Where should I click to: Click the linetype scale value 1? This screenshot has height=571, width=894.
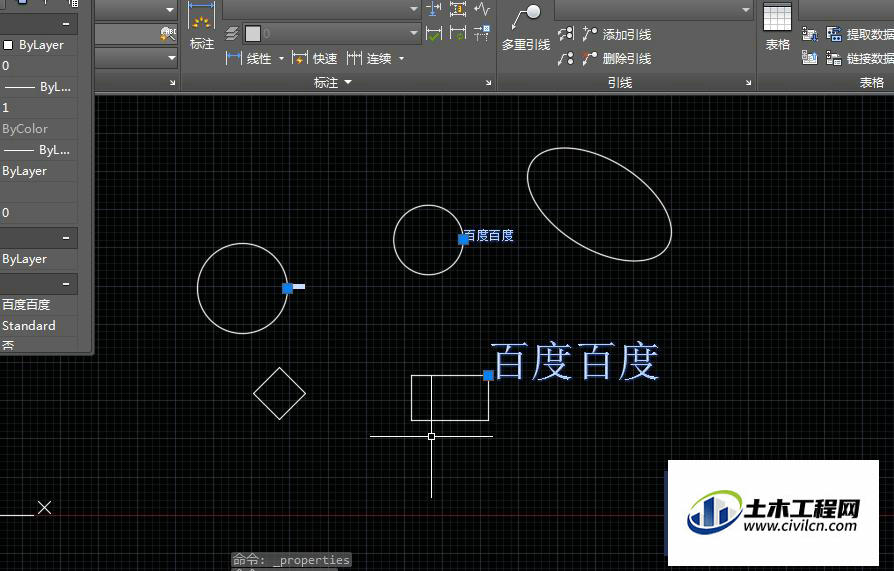[39, 108]
